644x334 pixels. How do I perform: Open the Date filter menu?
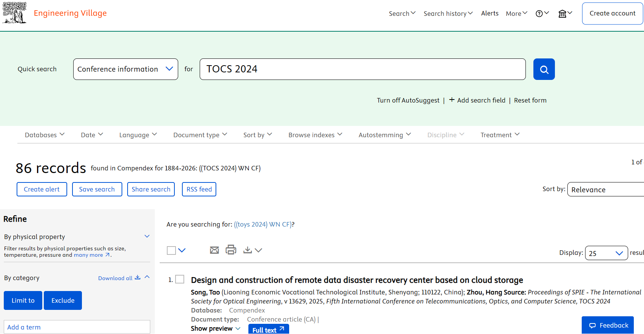click(92, 135)
